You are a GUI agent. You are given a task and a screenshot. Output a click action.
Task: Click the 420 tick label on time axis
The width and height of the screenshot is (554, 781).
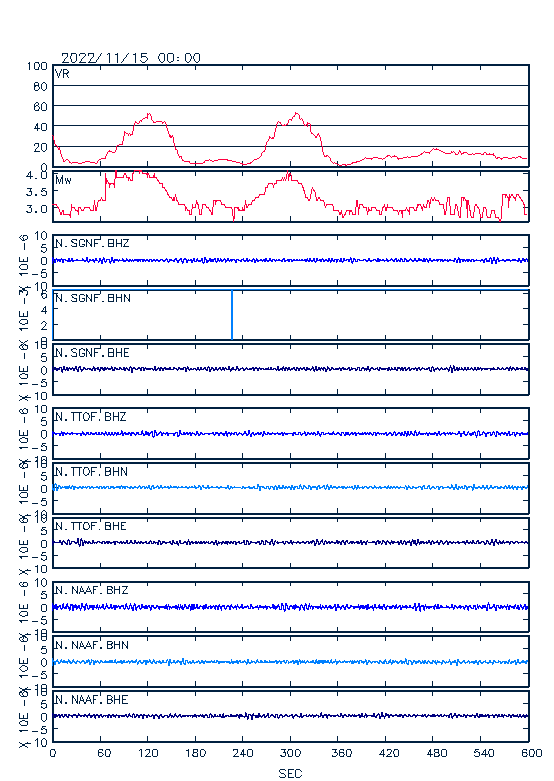point(389,753)
